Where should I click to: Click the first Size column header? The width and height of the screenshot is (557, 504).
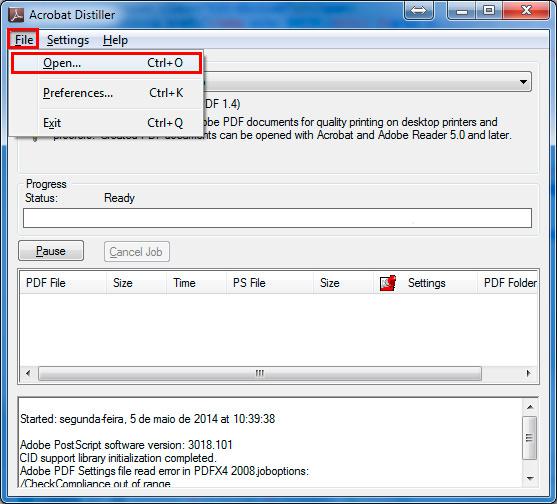click(x=136, y=283)
